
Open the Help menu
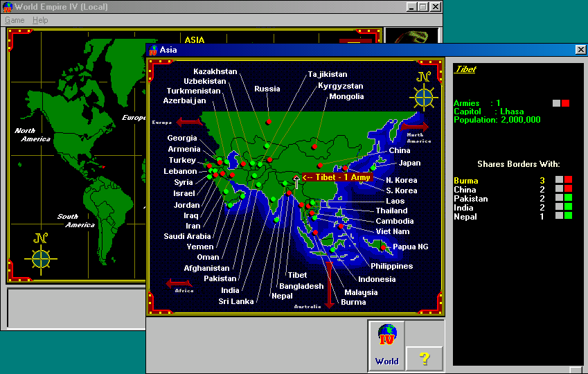(40, 20)
